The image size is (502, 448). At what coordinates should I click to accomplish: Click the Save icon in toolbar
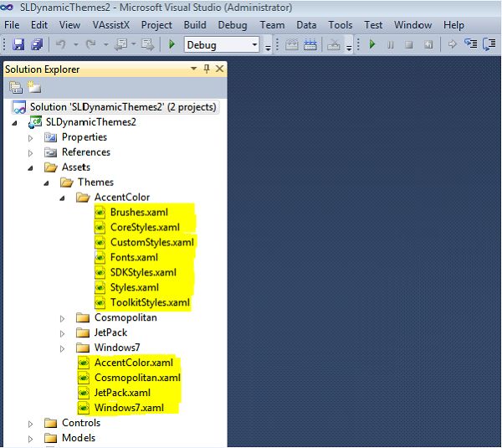point(18,44)
